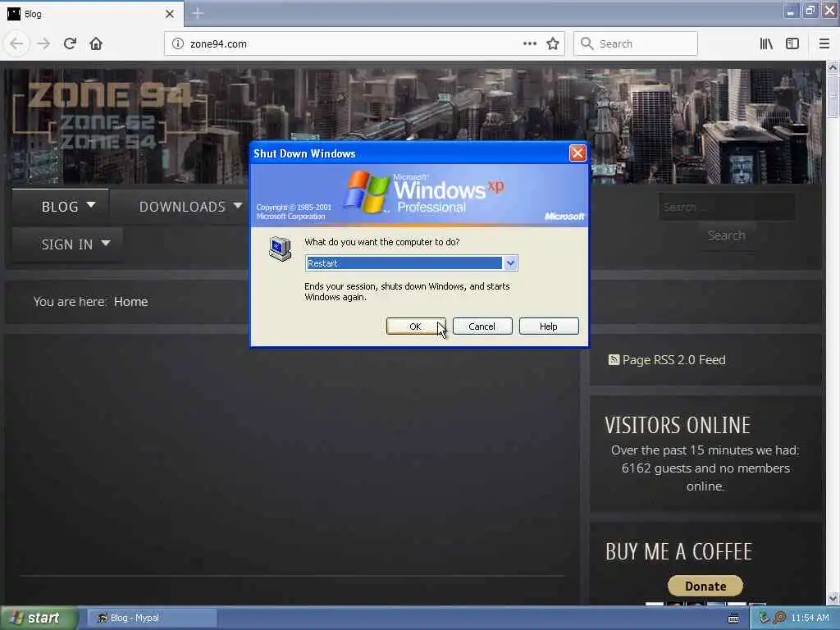Viewport: 840px width, 630px height.
Task: Click the page scrollbar down arrow
Action: [833, 598]
